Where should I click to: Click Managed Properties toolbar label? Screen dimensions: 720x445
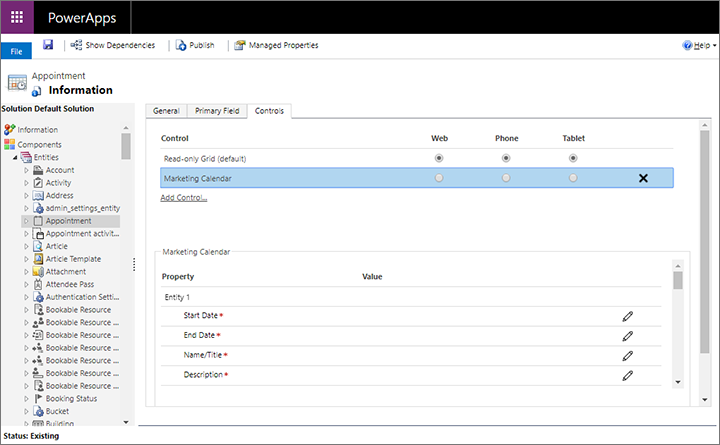pyautogui.click(x=284, y=45)
